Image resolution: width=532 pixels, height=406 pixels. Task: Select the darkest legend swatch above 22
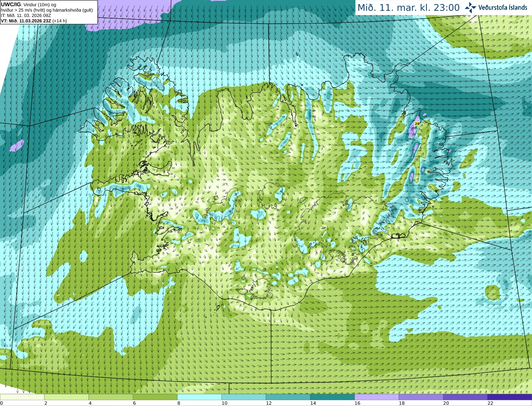[510, 397]
